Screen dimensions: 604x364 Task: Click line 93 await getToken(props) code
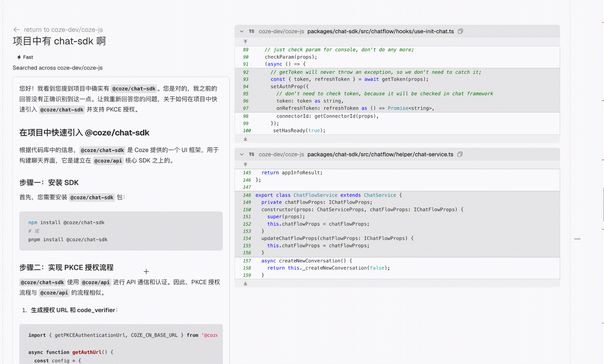click(x=350, y=79)
